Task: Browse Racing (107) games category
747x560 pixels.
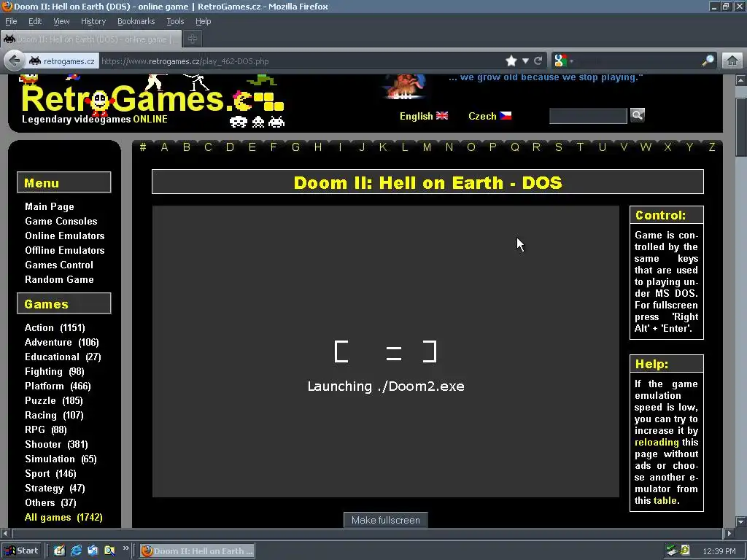Action: click(54, 415)
